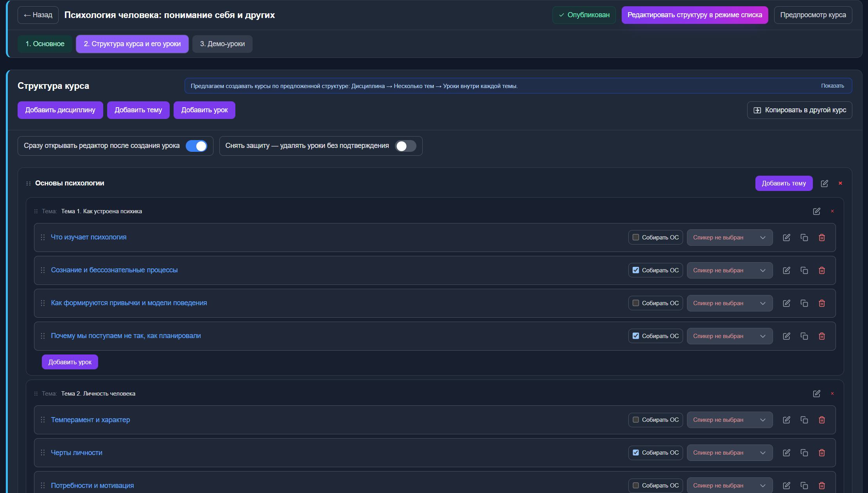Delete lesson 'Почему мы поступаем не так' trash
868x493 pixels.
point(822,336)
